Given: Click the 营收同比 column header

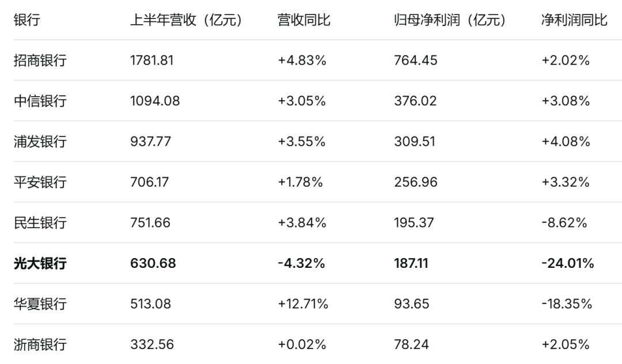Looking at the screenshot, I should click(304, 20).
